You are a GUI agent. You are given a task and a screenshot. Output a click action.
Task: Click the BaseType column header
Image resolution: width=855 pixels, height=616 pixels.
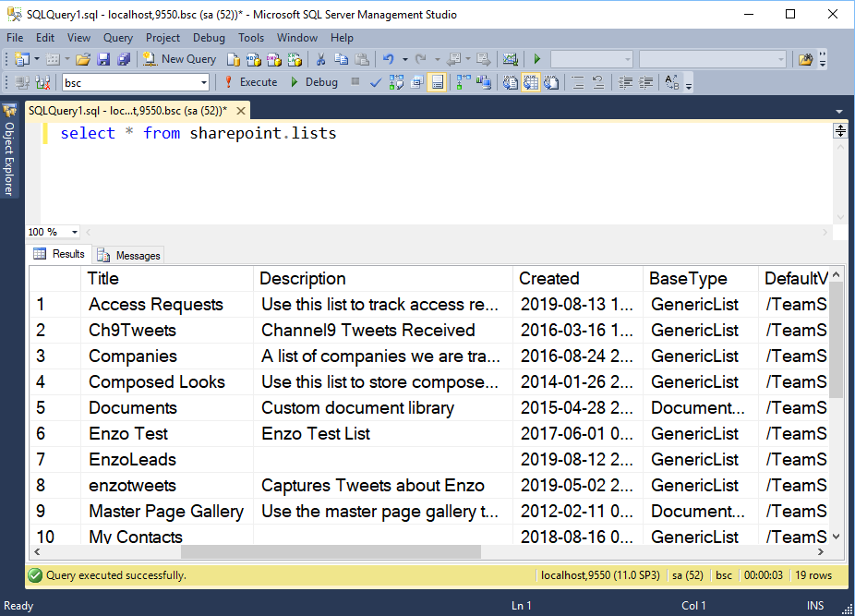pyautogui.click(x=701, y=278)
